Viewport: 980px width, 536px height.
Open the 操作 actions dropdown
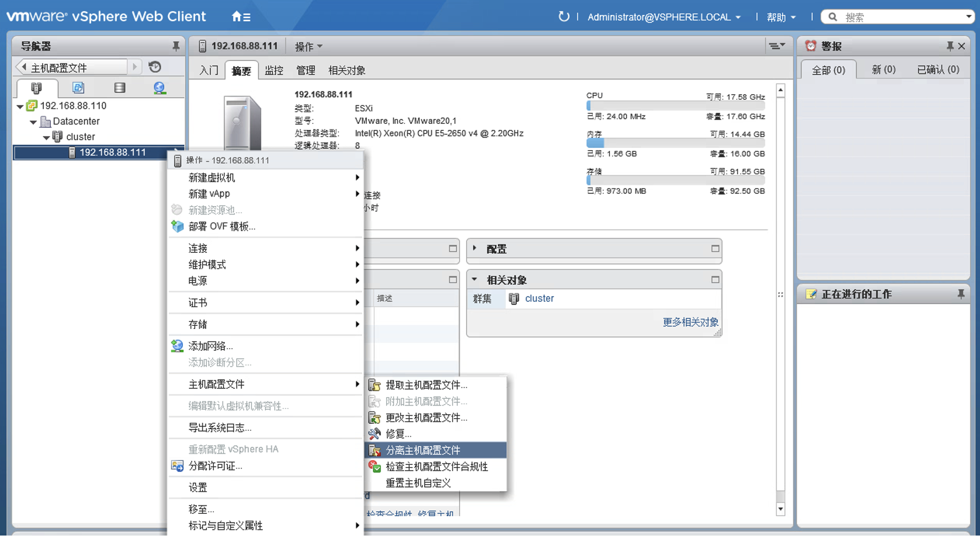[x=309, y=46]
